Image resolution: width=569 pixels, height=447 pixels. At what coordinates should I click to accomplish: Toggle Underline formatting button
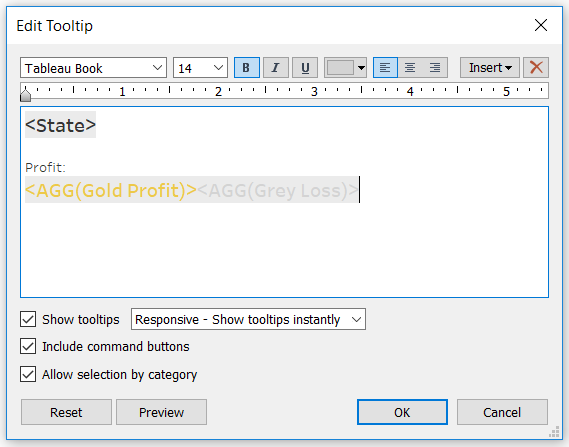click(305, 67)
